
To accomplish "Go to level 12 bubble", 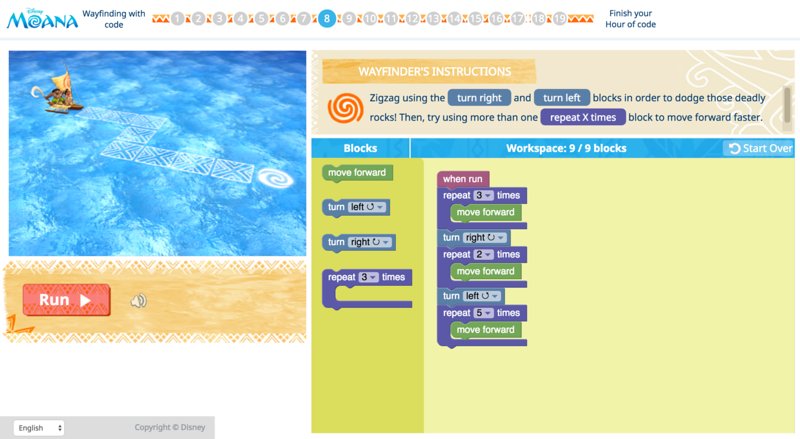I will tap(412, 19).
